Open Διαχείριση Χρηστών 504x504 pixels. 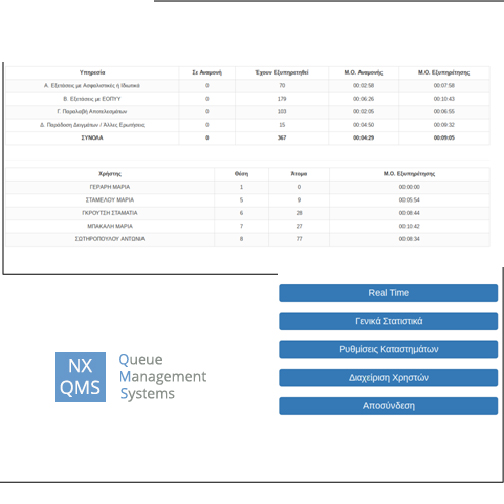[389, 378]
